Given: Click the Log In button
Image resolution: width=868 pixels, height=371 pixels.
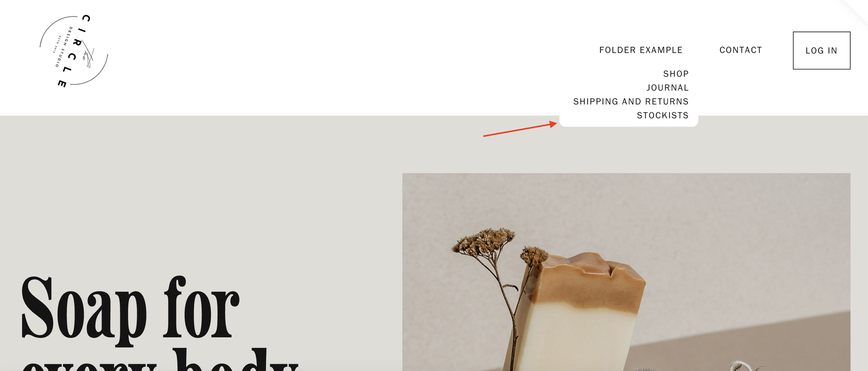Looking at the screenshot, I should coord(821,51).
